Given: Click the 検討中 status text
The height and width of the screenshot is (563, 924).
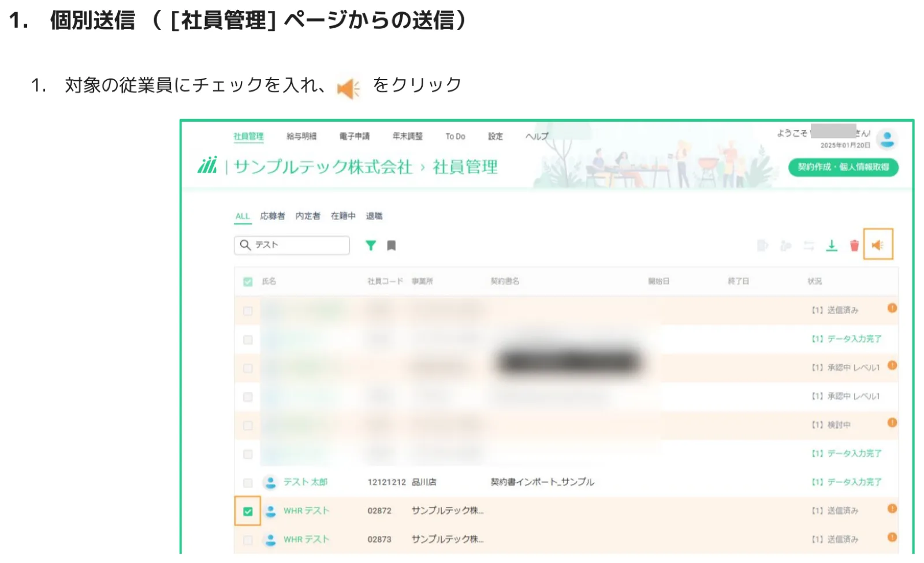Looking at the screenshot, I should point(839,425).
